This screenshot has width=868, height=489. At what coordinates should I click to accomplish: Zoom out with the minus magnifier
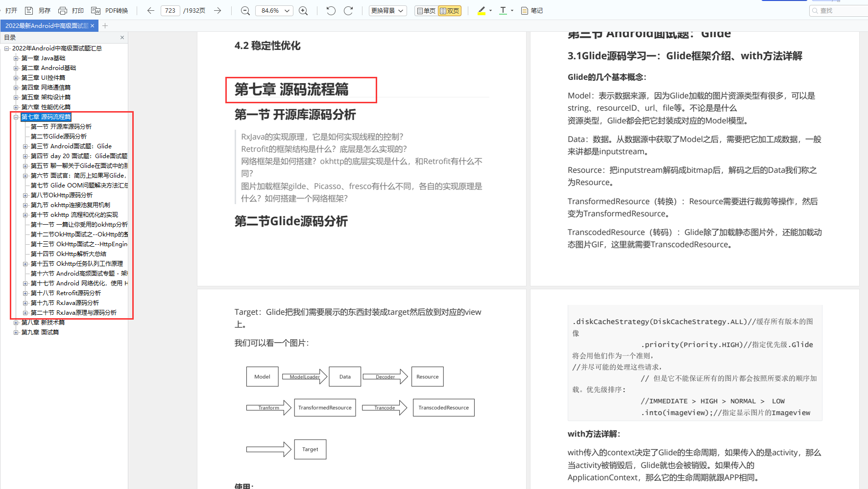tap(245, 11)
